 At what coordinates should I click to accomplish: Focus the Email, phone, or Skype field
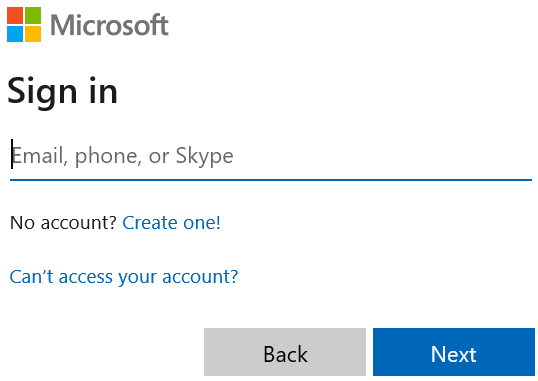click(x=271, y=156)
